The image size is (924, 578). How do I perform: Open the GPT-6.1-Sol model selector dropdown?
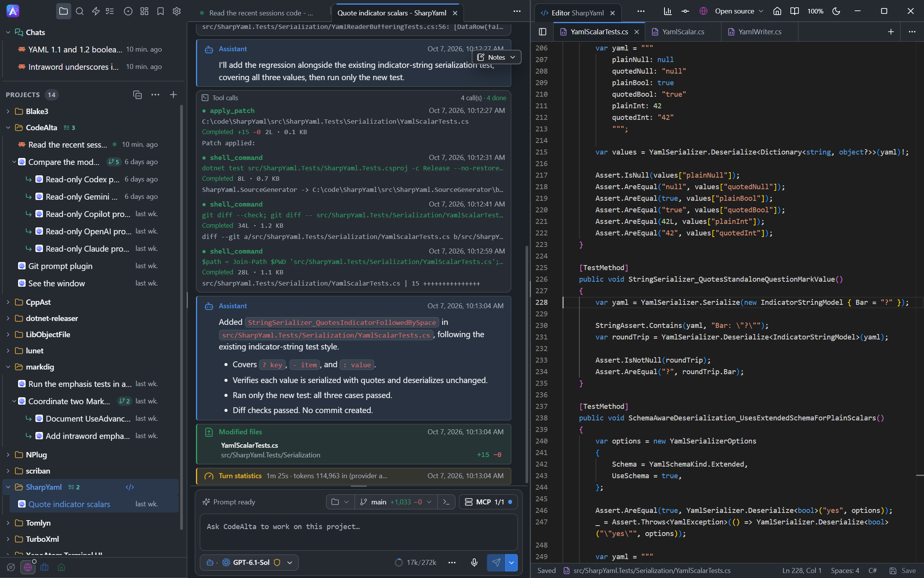(x=249, y=563)
